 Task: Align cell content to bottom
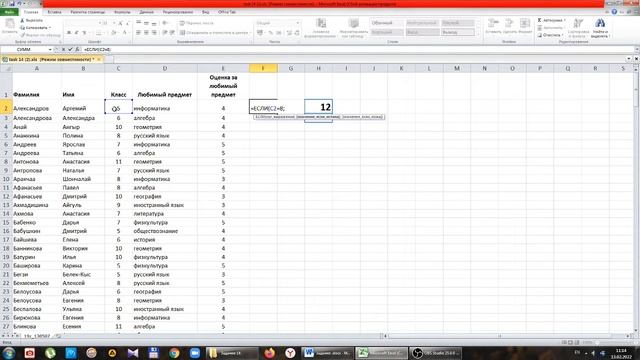tap(154, 23)
